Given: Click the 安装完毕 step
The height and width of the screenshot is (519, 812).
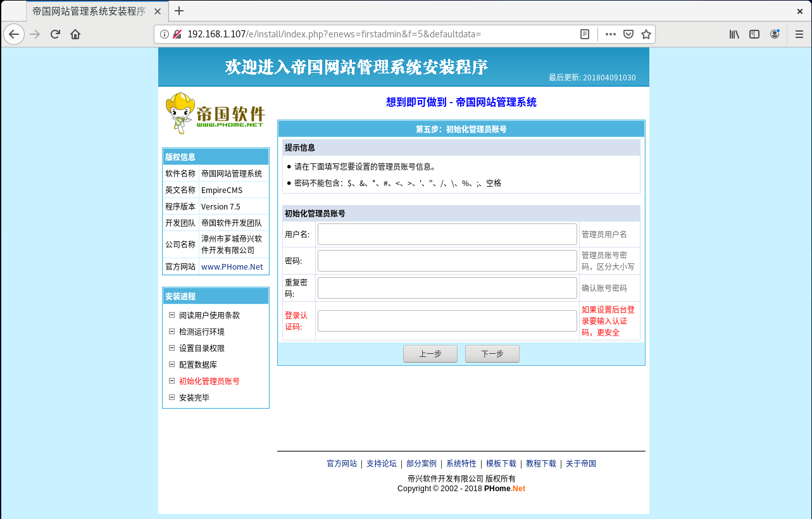Looking at the screenshot, I should pyautogui.click(x=194, y=397).
